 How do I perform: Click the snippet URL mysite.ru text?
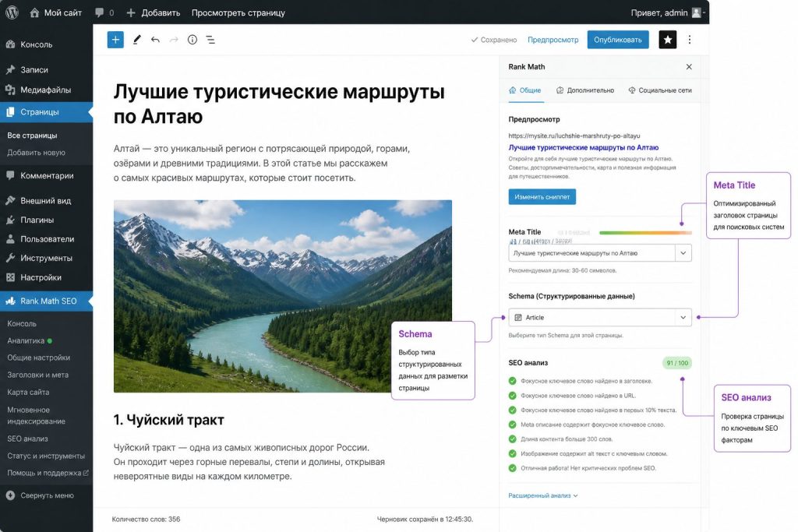(x=574, y=136)
